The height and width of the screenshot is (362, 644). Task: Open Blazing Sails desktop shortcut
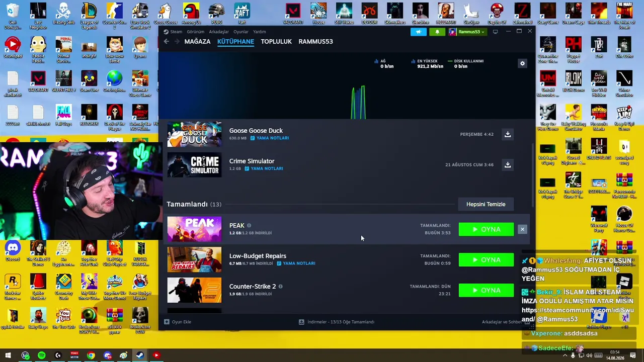[x=63, y=14]
